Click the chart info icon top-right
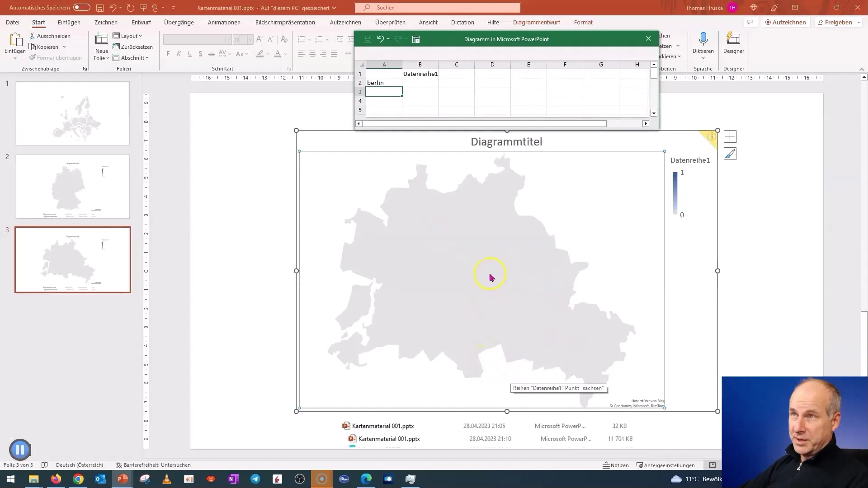The width and height of the screenshot is (868, 488). click(711, 136)
